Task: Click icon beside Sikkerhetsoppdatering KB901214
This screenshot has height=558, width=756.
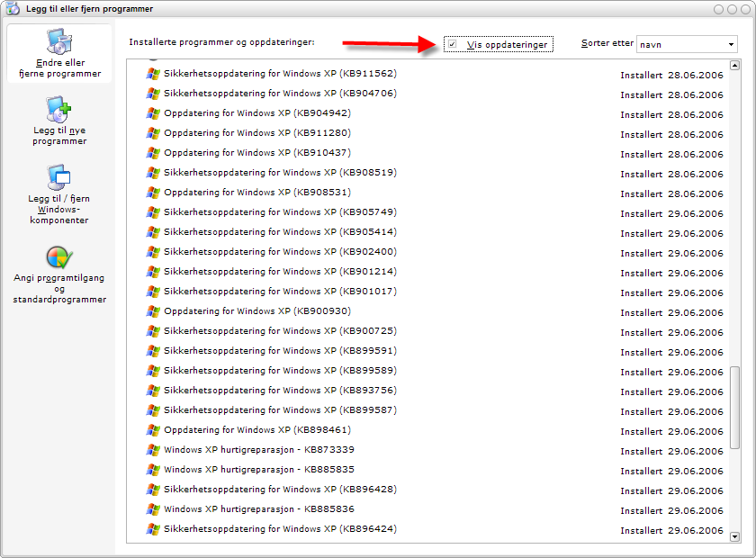Action: (x=153, y=272)
